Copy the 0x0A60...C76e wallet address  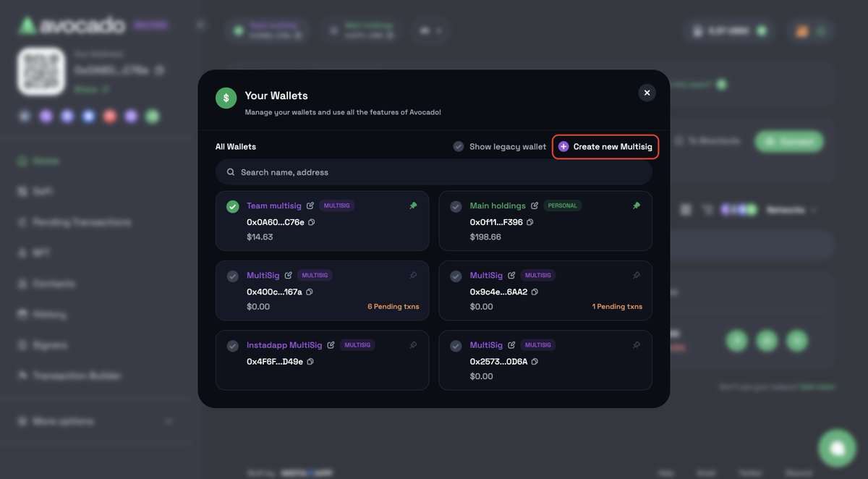(312, 222)
